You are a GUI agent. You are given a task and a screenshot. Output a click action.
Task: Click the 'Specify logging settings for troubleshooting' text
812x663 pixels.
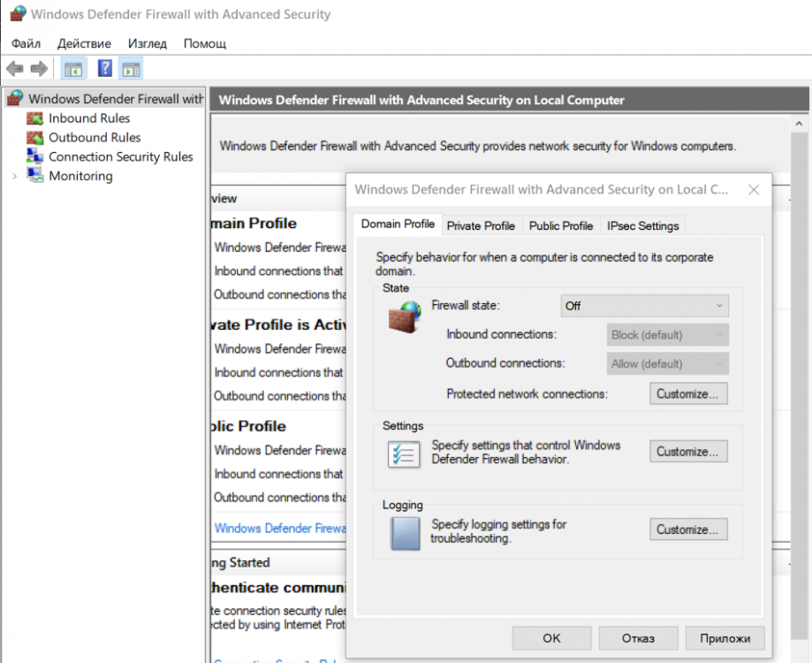(x=498, y=531)
